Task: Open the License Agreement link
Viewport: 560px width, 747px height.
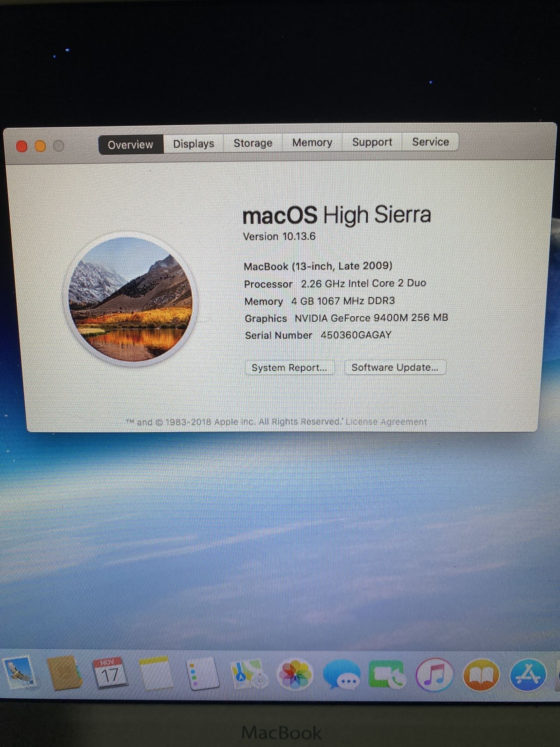Action: click(386, 422)
